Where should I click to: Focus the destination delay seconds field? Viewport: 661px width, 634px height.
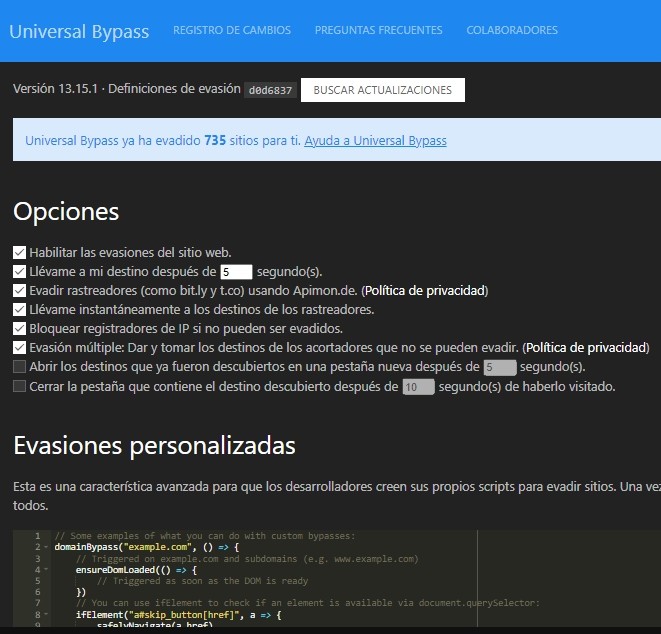[x=236, y=272]
